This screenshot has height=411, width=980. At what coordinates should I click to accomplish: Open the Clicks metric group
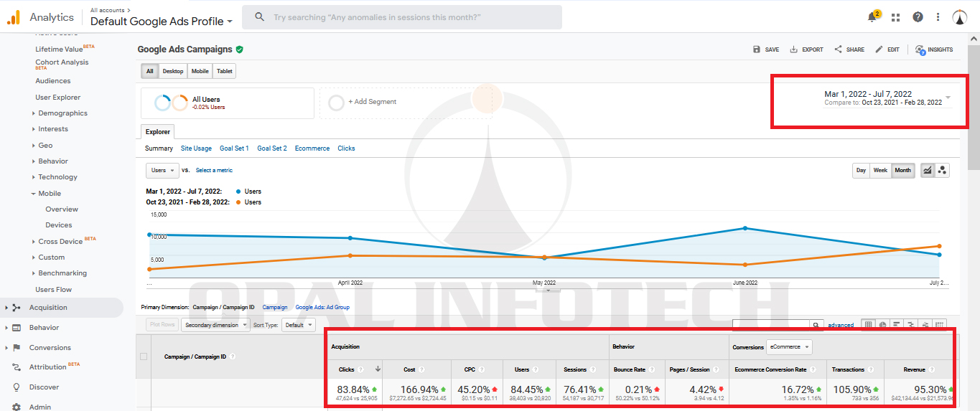point(346,148)
